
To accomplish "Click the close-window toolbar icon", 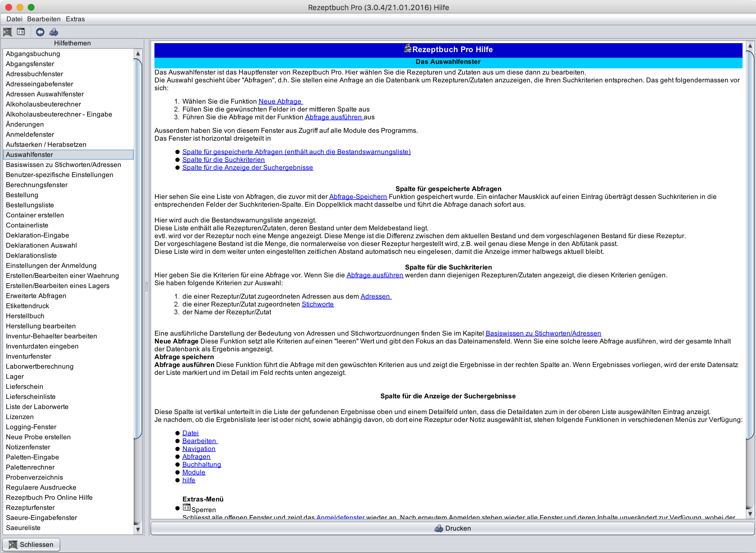I will [x=7, y=32].
